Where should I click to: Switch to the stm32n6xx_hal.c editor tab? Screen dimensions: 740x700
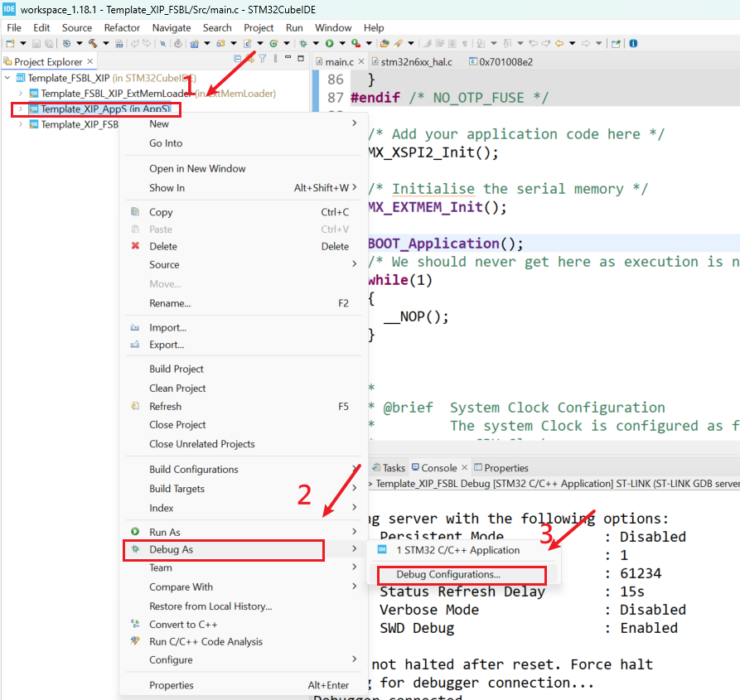click(x=412, y=62)
